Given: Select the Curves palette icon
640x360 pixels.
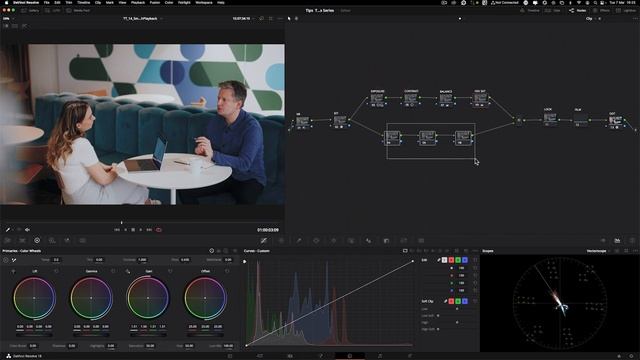Looking at the screenshot, I should (x=264, y=240).
